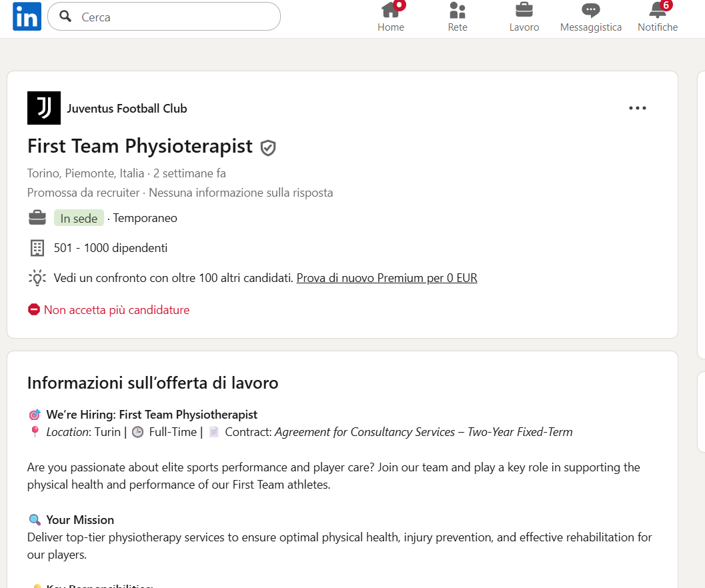Screen dimensions: 705x588
Task: Click the Informazioni sull'offerta di lavoro heading
Action: pos(153,383)
